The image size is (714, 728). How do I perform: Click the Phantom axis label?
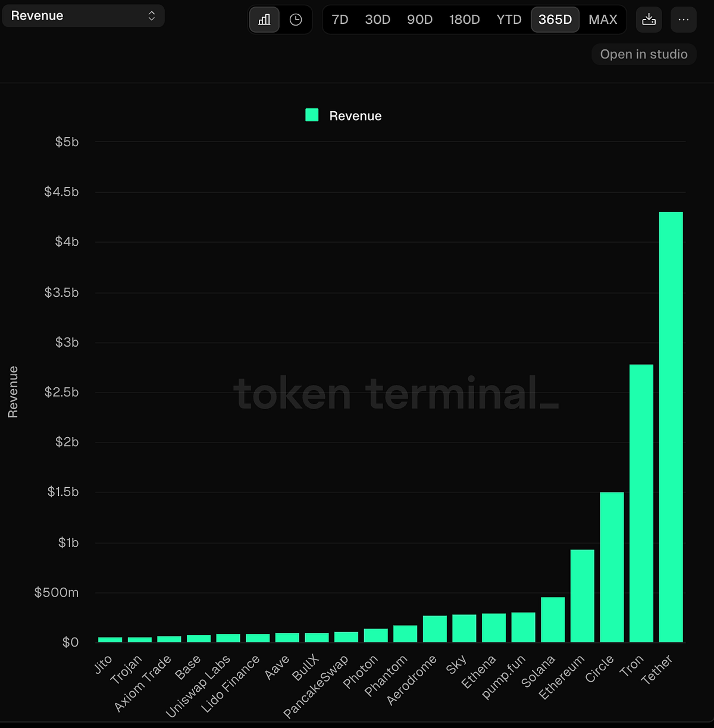pos(386,675)
